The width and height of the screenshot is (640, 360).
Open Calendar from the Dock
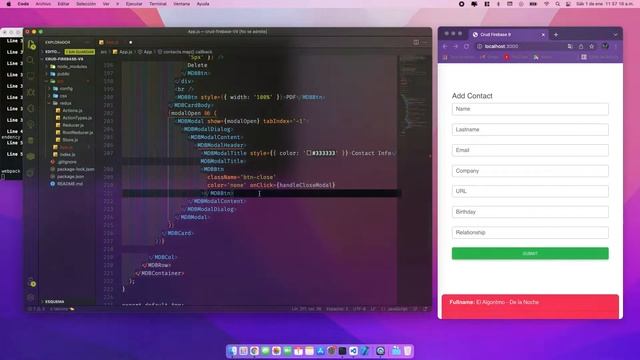click(298, 351)
